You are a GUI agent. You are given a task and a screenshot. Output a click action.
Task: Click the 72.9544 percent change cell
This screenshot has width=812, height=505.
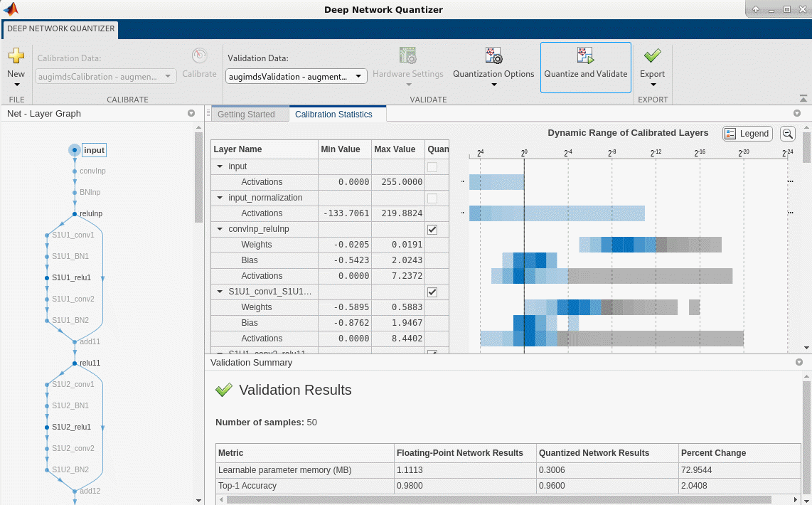click(739, 470)
